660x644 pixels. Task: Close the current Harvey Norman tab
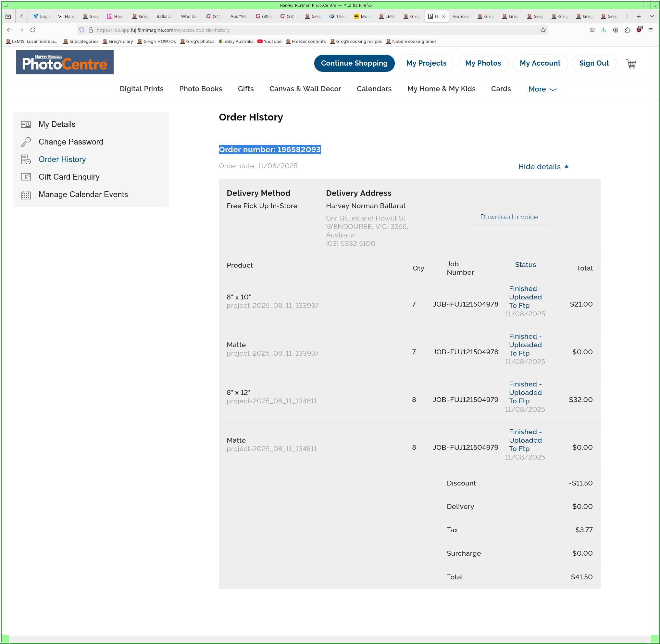pyautogui.click(x=443, y=16)
